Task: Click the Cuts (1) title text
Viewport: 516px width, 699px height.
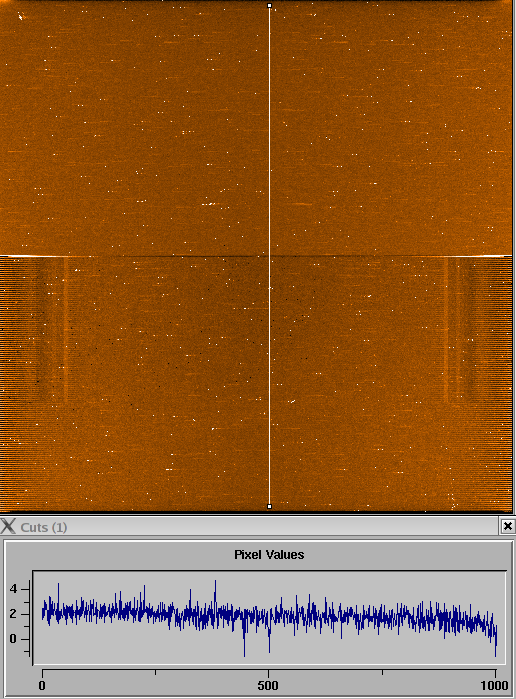Action: [44, 527]
